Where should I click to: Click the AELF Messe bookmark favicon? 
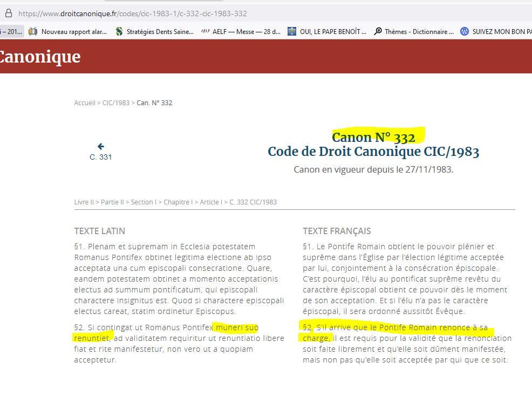(205, 32)
